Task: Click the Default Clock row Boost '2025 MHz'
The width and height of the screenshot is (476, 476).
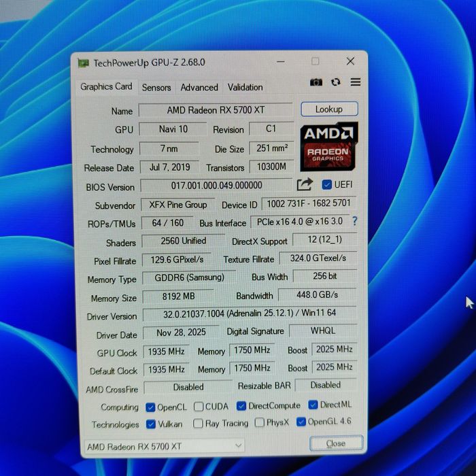Action: (x=335, y=368)
